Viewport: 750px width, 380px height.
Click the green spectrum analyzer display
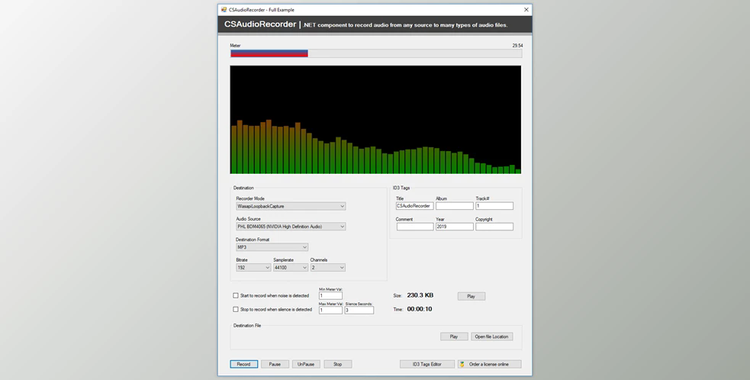pos(375,120)
